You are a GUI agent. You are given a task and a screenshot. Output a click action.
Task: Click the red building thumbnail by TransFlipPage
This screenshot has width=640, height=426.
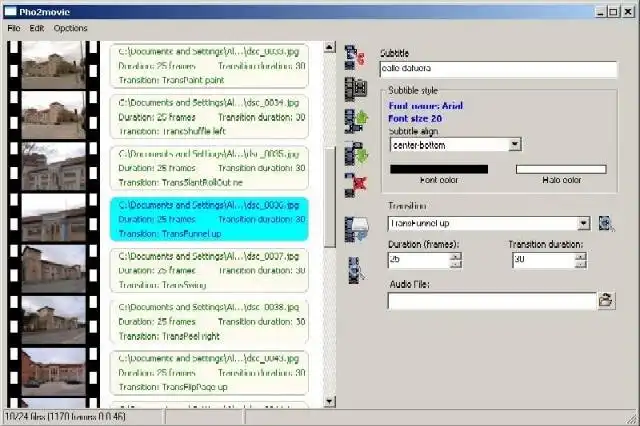pos(53,372)
